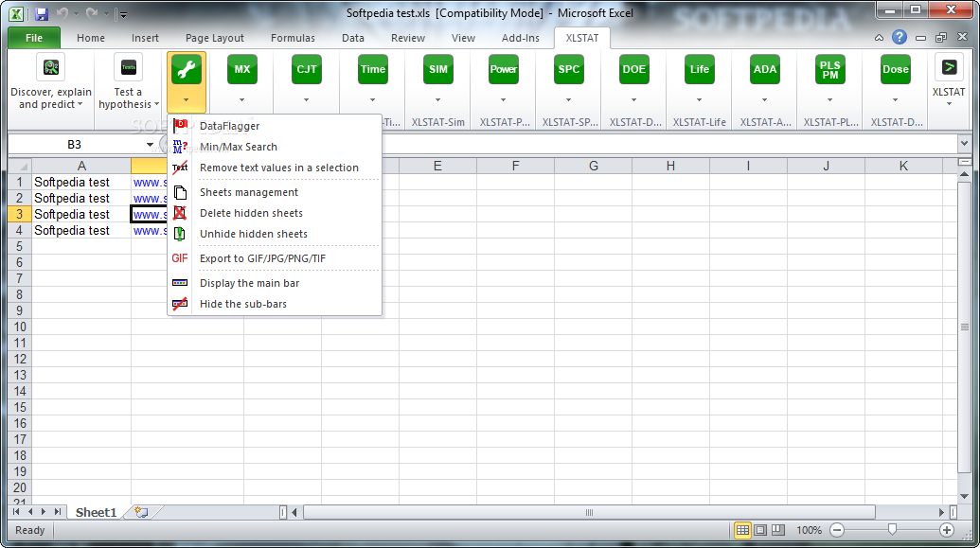Click the Discover, explain and predict icon

51,67
